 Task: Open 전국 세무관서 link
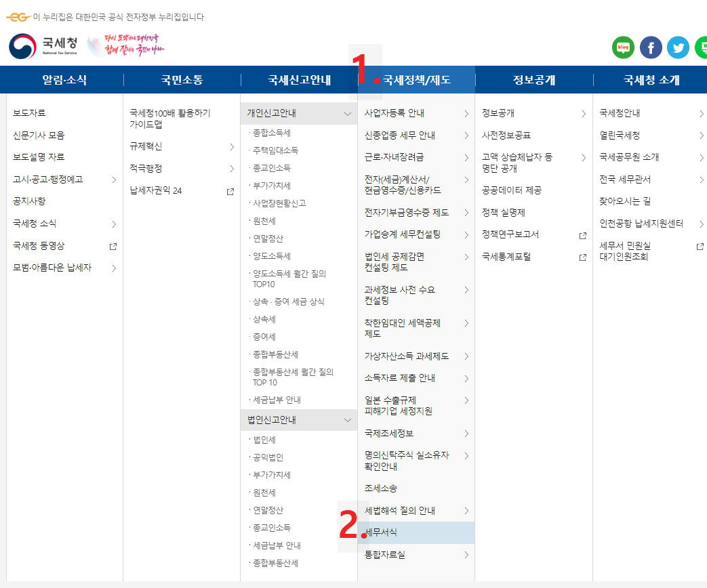pyautogui.click(x=625, y=180)
